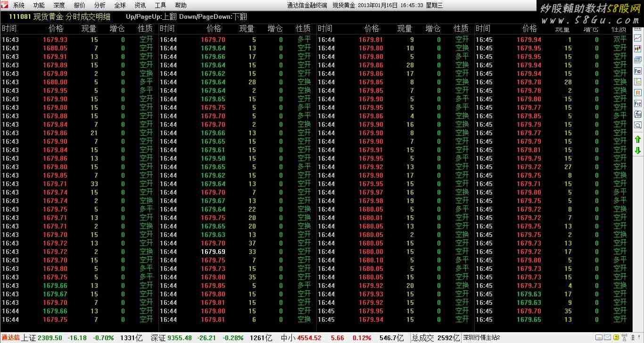Click the 时间 header of the leftmost panel

[x=9, y=28]
